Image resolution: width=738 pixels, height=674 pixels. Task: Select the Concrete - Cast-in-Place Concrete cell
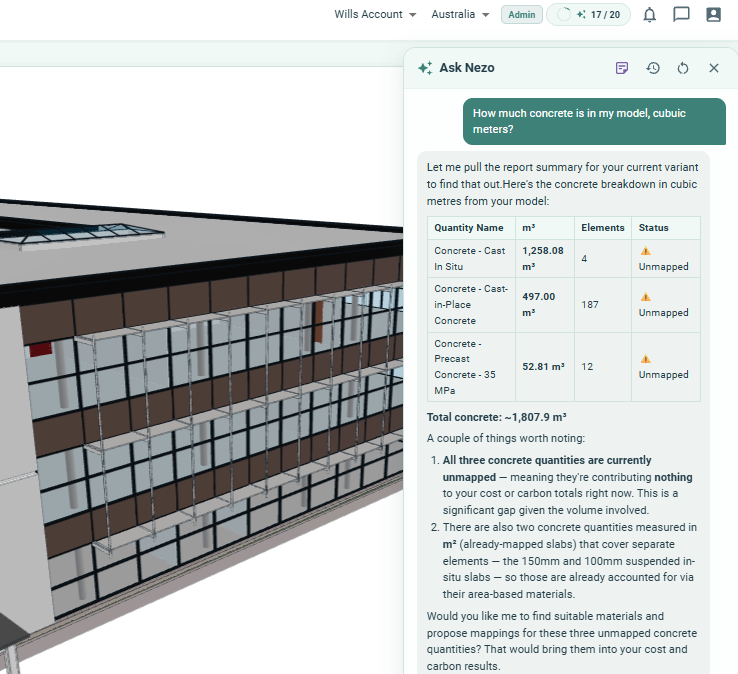pos(471,305)
